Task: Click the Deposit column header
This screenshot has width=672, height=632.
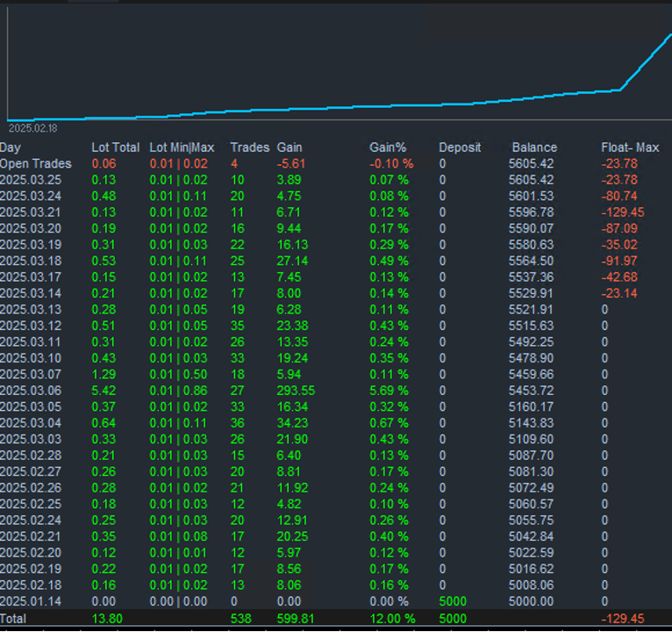Action: 460,147
